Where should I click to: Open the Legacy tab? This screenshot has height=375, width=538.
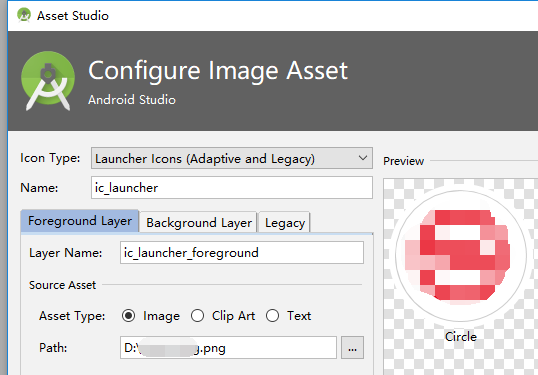tap(285, 223)
